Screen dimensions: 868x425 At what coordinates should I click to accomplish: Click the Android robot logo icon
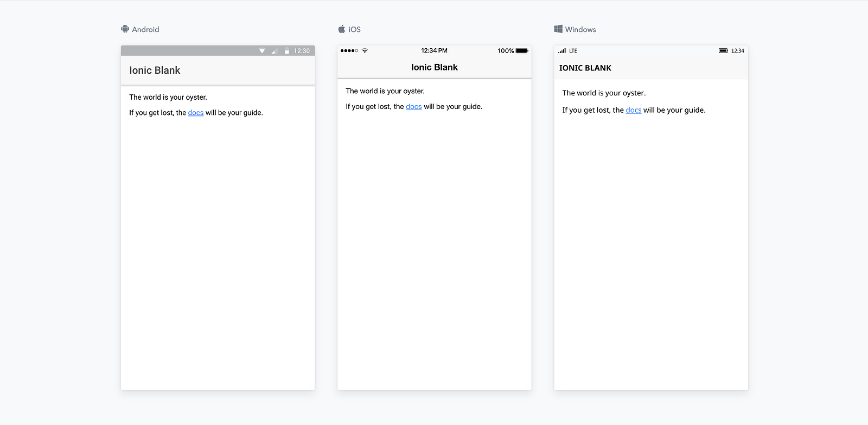coord(125,29)
